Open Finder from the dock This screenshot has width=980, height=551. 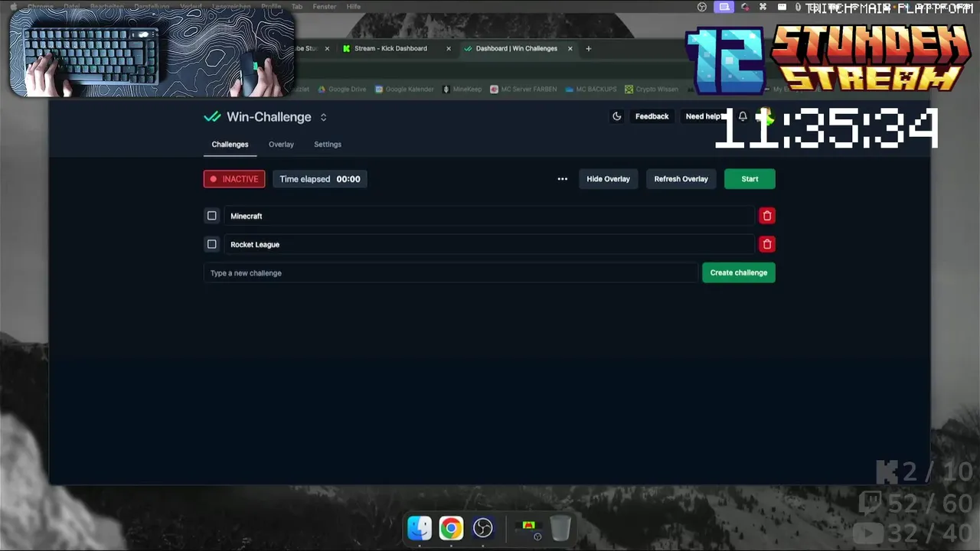[420, 528]
